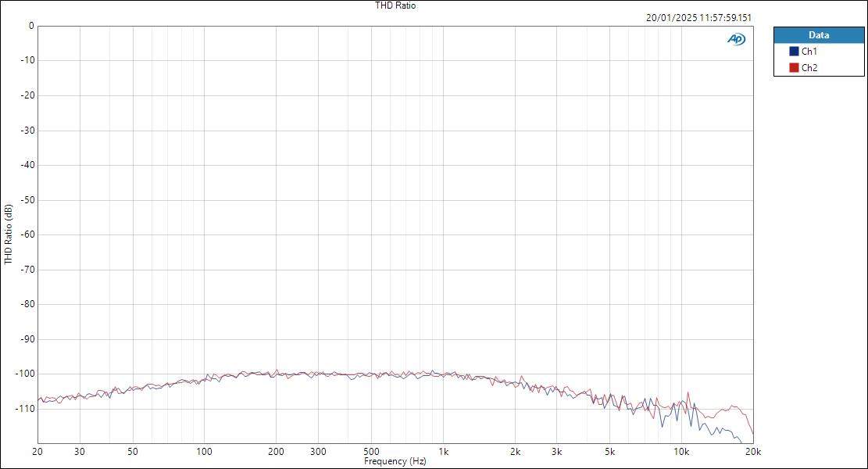The height and width of the screenshot is (469, 868).
Task: Click the AP logo in graph corner
Action: point(736,39)
